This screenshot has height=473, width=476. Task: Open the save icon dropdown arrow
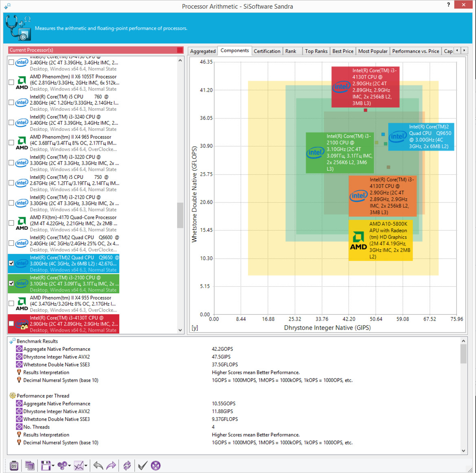[x=53, y=466]
